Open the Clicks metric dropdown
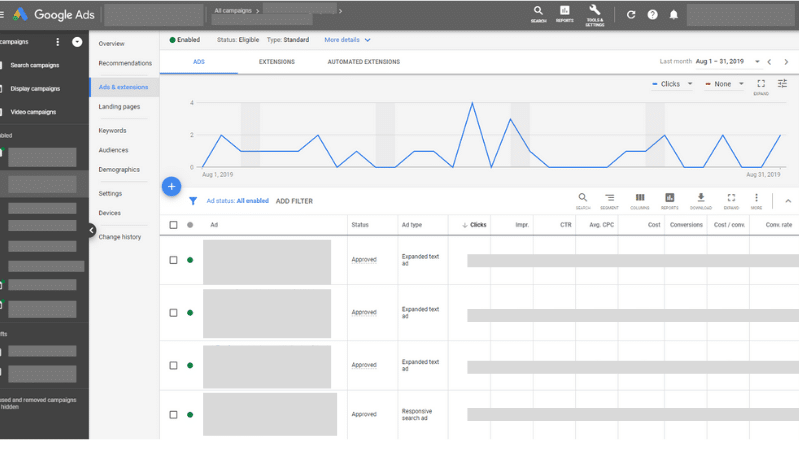 [672, 84]
